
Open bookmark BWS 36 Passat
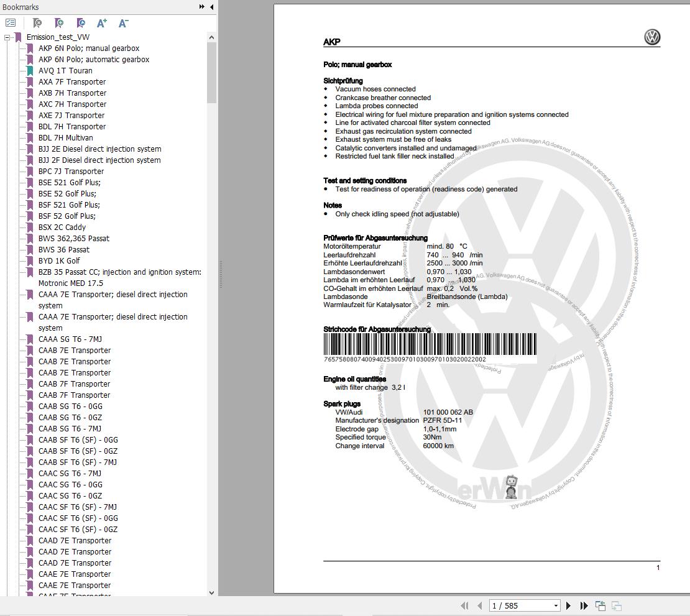[x=64, y=250]
